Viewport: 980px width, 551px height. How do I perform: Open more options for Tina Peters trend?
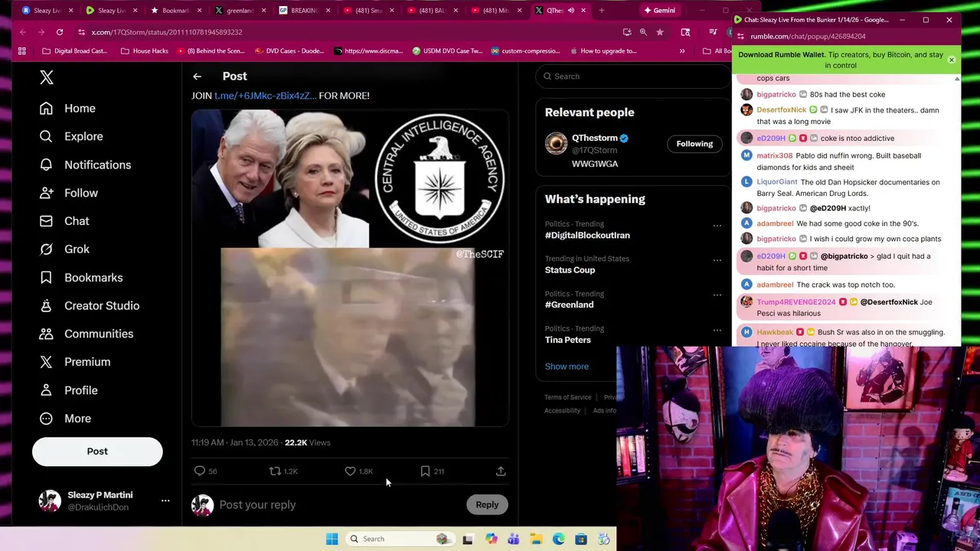[717, 331]
